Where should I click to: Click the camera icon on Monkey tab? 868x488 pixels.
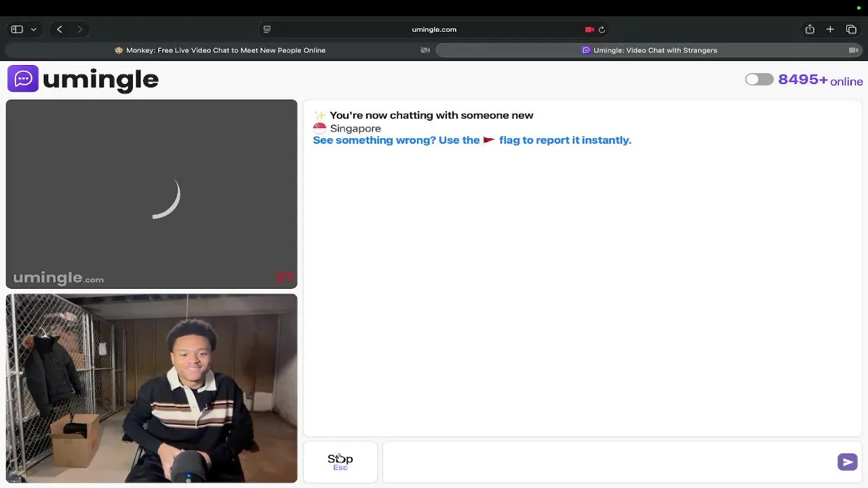425,50
